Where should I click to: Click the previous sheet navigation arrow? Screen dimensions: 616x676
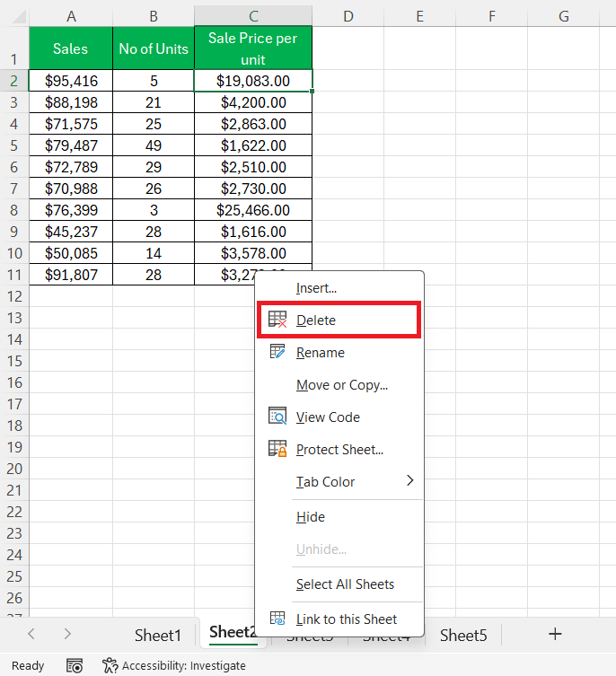click(31, 633)
